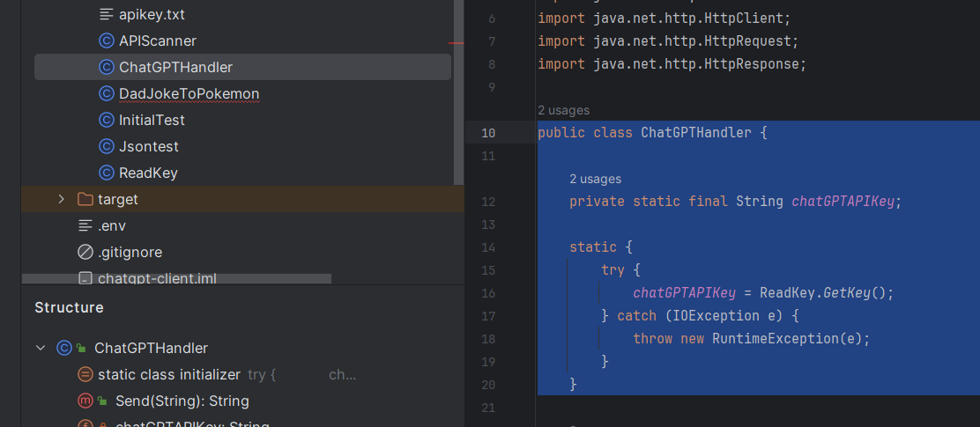The width and height of the screenshot is (980, 427).
Task: Click the class icon beside InitialTest
Action: (x=107, y=120)
